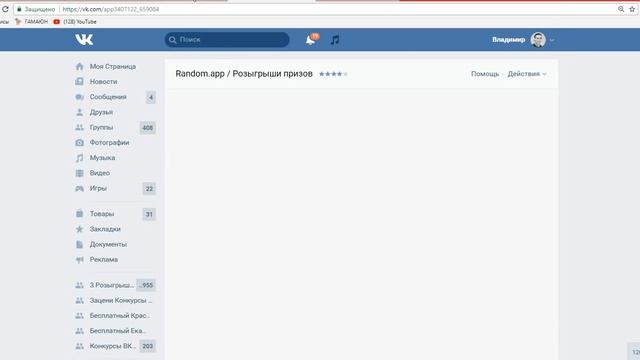Open Друзья friends list
Screen dimensions: 640x360
pyautogui.click(x=101, y=112)
